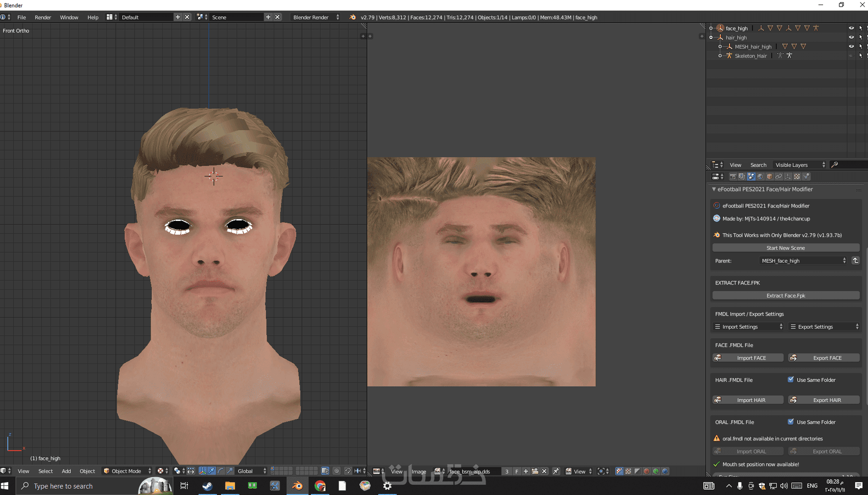Click the parent-set arrow icon beside MESH_face_high
Viewport: 868px width, 495px height.
855,261
